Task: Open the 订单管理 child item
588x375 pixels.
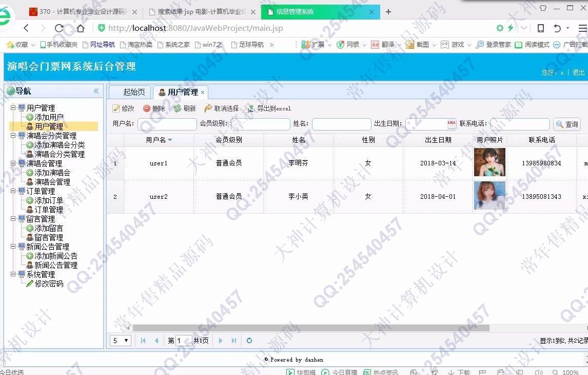Action: [49, 210]
